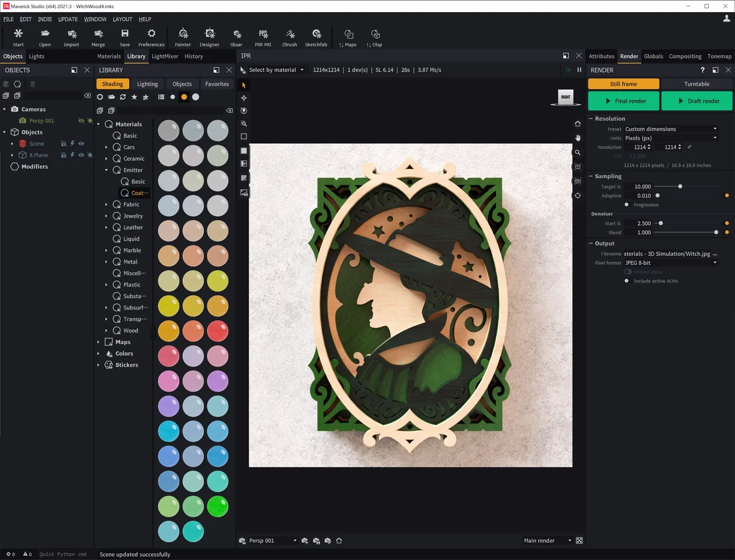Open the ZBrush bridge icon
The image size is (735, 560).
289,38
